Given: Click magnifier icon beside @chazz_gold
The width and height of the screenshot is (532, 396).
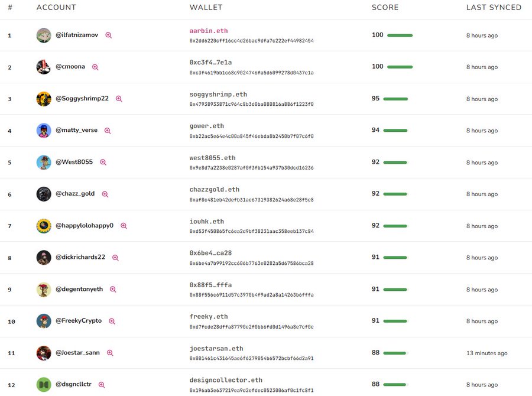Looking at the screenshot, I should click(x=105, y=194).
